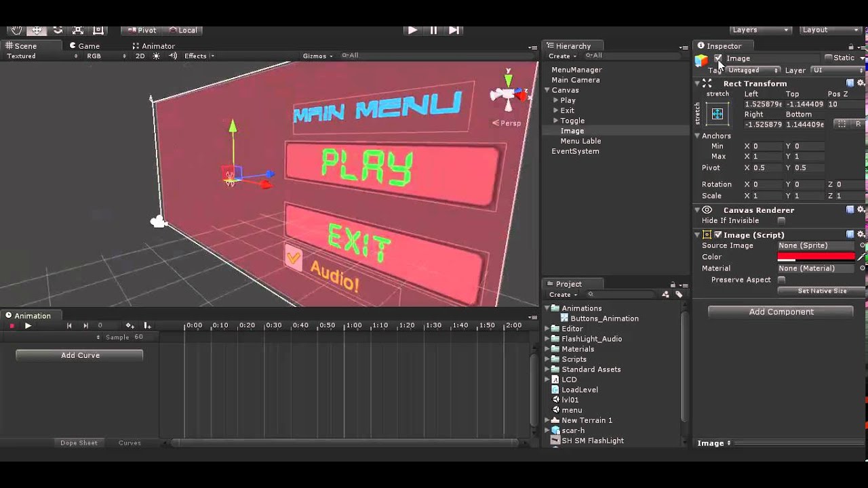Switch to the Game tab
Viewport: 868px width, 488px height.
84,46
